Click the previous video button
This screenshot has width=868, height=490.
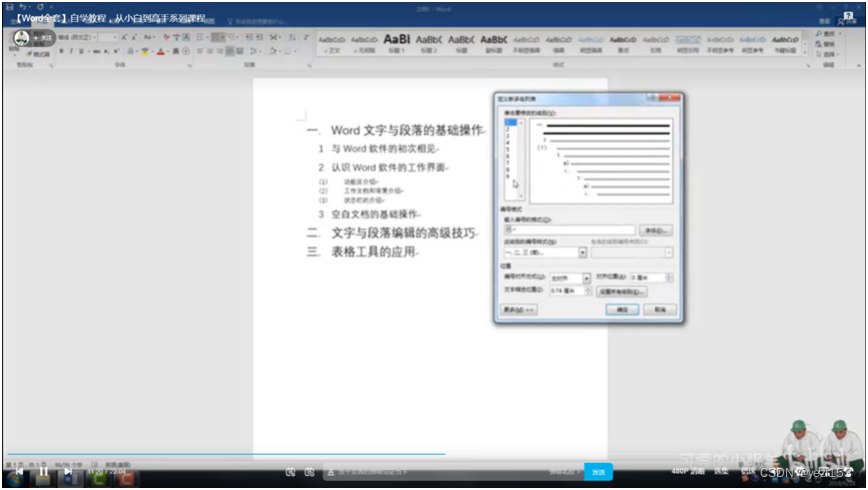[x=20, y=472]
